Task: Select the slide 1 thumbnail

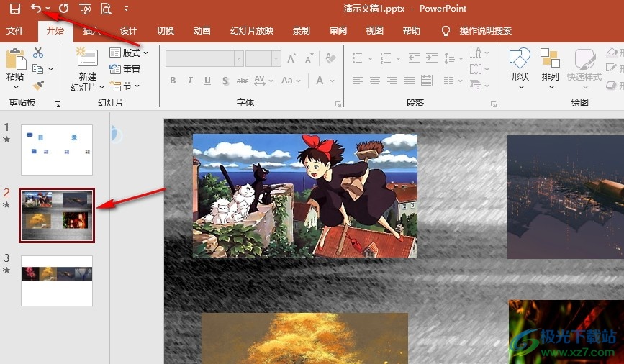Action: pos(57,150)
